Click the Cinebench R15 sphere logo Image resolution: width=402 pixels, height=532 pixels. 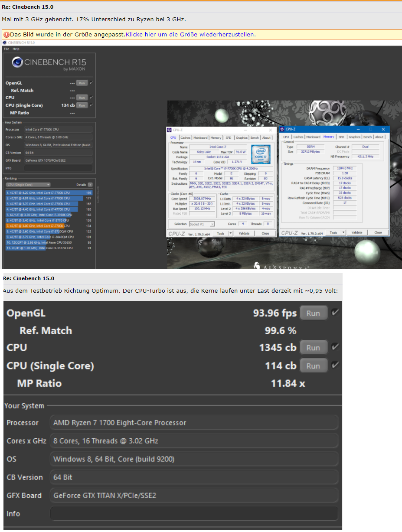(x=18, y=62)
